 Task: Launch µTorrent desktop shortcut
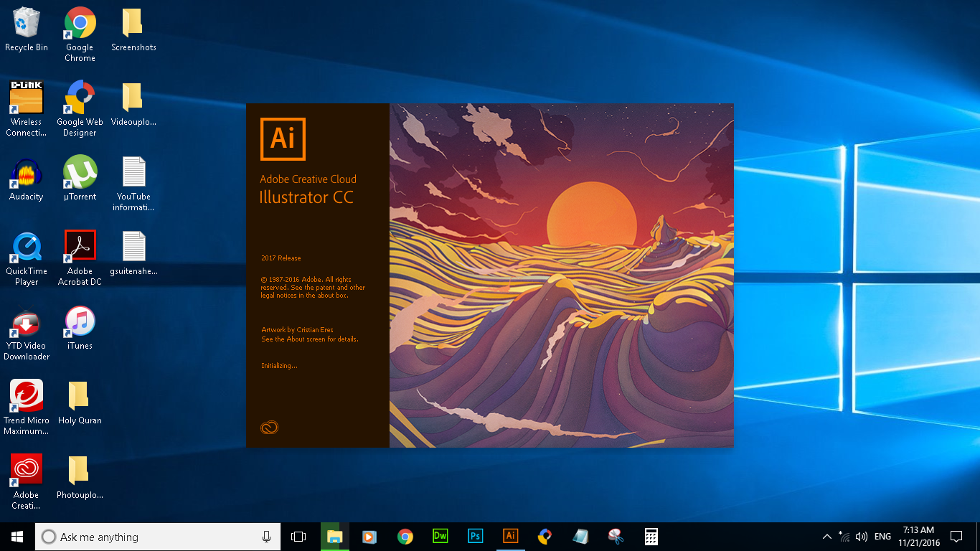80,179
